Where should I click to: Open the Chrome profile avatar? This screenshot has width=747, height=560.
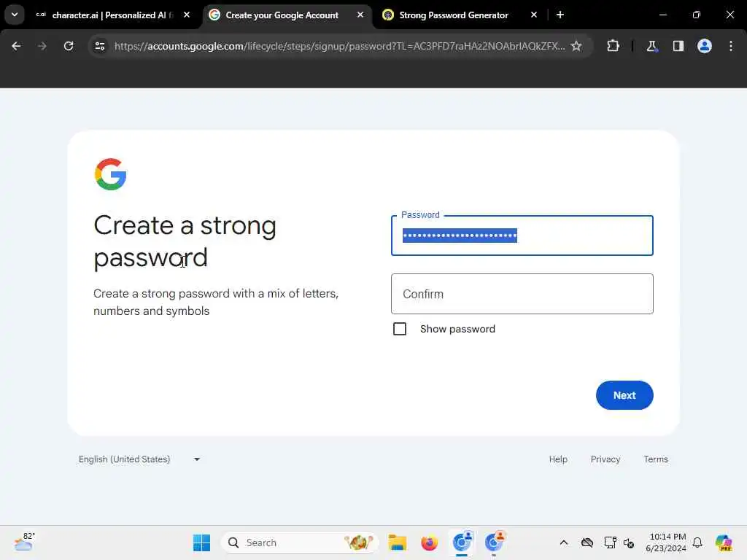click(705, 46)
